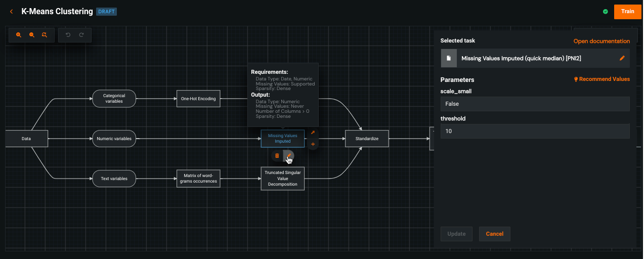The height and width of the screenshot is (259, 644).
Task: Select the Standardize node
Action: click(367, 139)
